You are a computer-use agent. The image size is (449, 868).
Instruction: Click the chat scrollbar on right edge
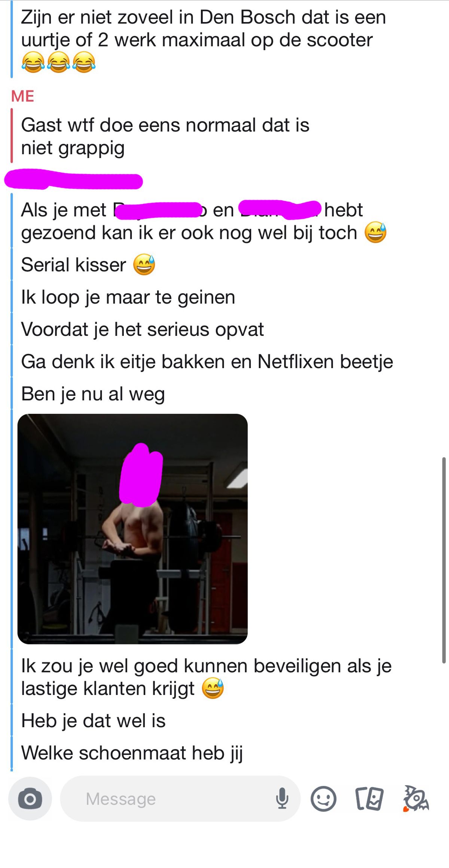444,561
